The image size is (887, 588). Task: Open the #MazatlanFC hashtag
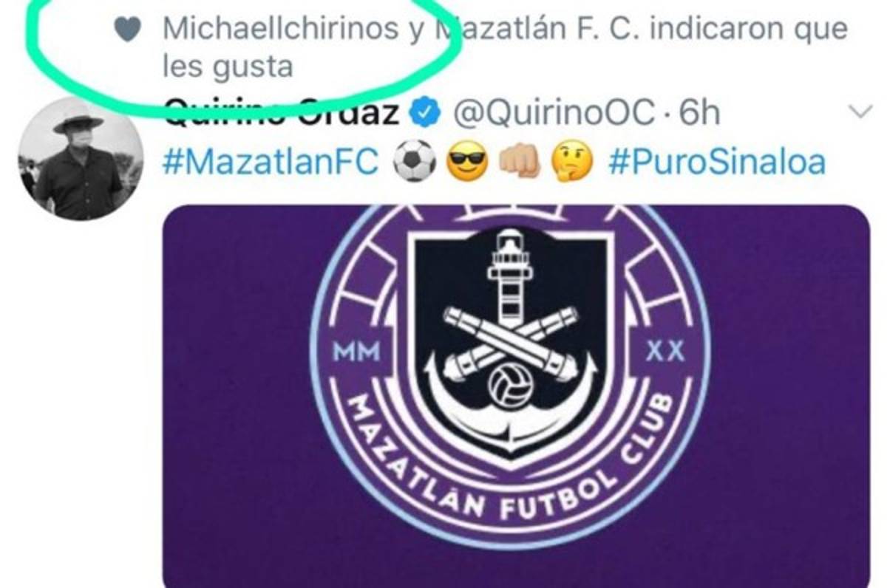271,162
